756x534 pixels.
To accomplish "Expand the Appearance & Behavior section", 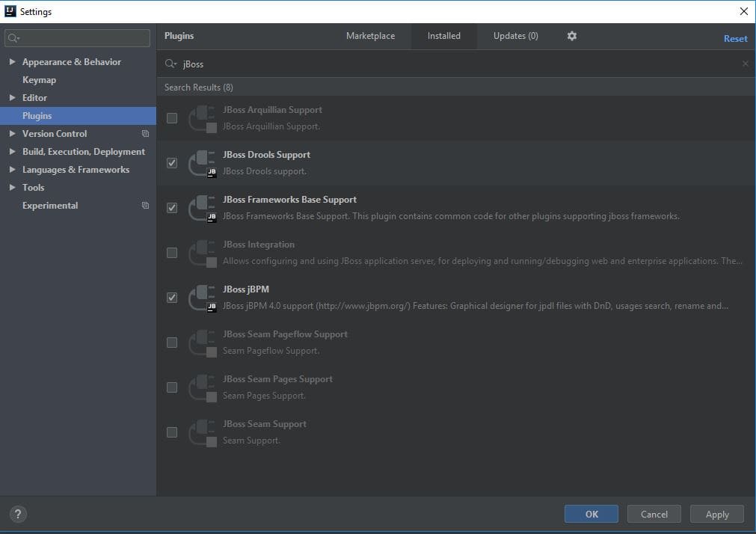I will 12,62.
